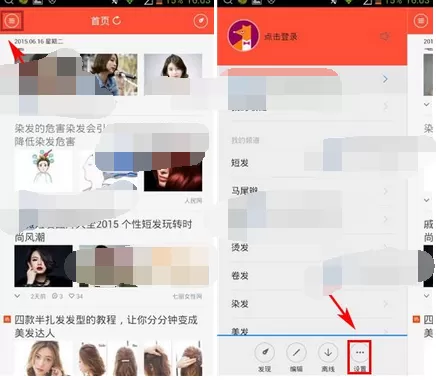436x380 pixels.
Task: Open the 发现 compass icon in the bottom bar
Action: [264, 352]
